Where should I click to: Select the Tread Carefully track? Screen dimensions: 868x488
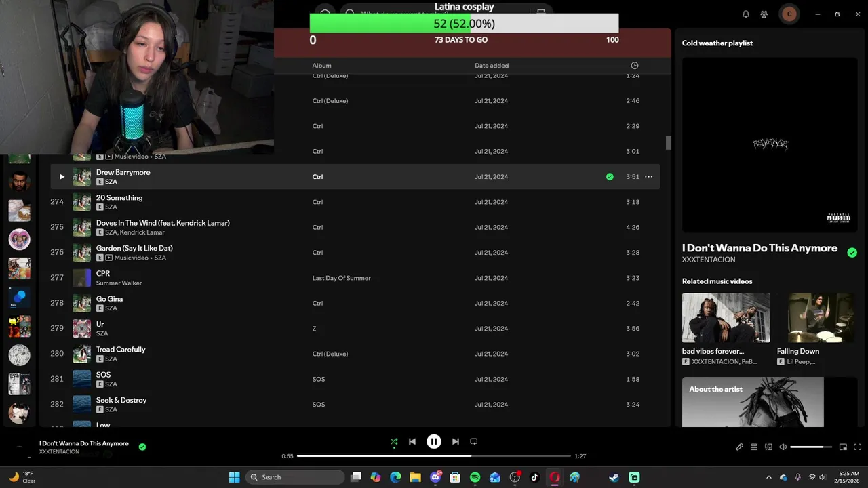click(x=355, y=354)
